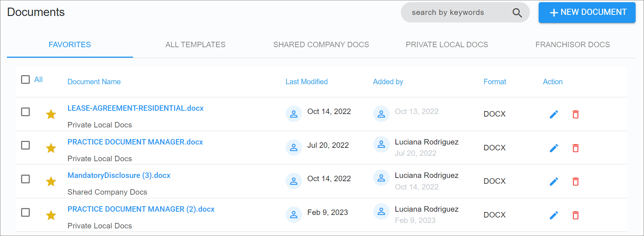Viewport: 644px width, 236px height.
Task: Open the MandatoryDisclosure (3).docx link
Action: (x=119, y=175)
